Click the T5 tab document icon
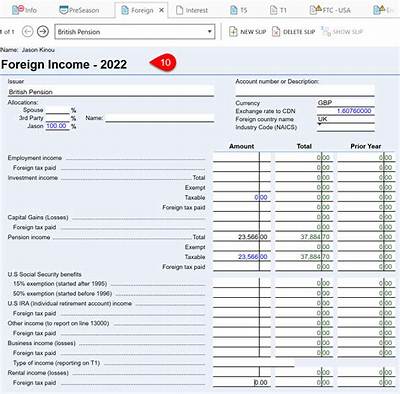 234,10
